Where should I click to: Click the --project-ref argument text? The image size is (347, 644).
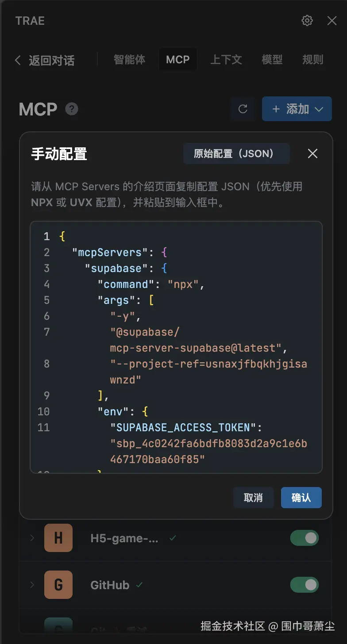pos(208,372)
